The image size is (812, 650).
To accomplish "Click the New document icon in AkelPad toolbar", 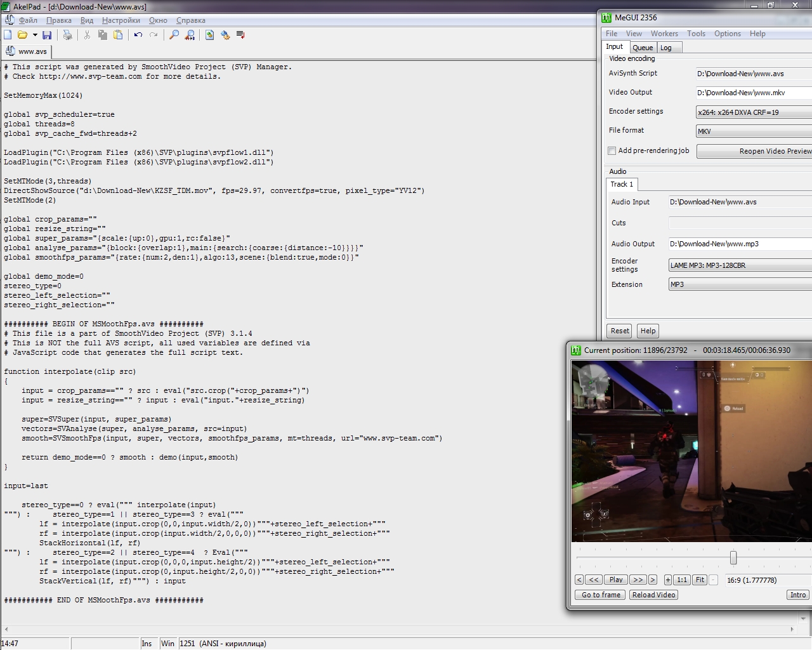I will [8, 35].
